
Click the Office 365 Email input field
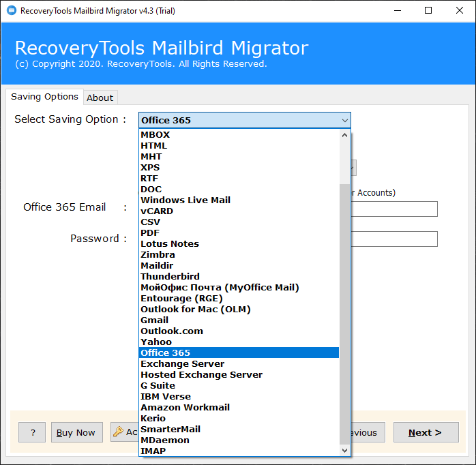(x=394, y=209)
